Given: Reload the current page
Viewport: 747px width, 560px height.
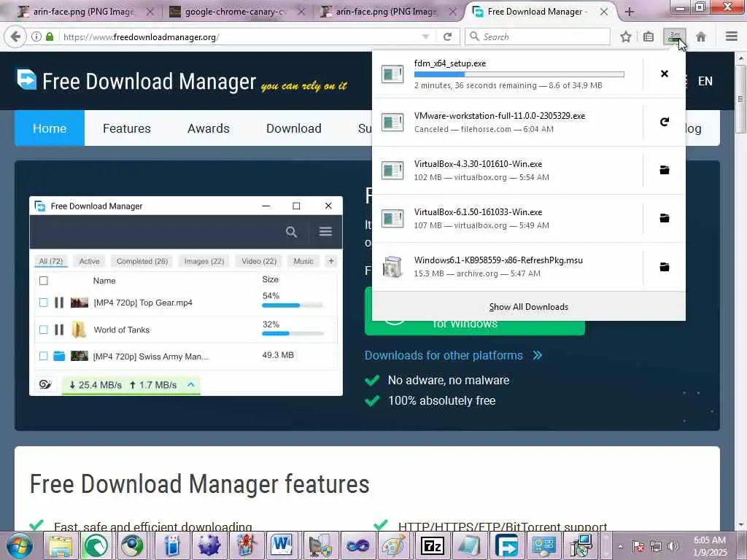Looking at the screenshot, I should pos(447,36).
